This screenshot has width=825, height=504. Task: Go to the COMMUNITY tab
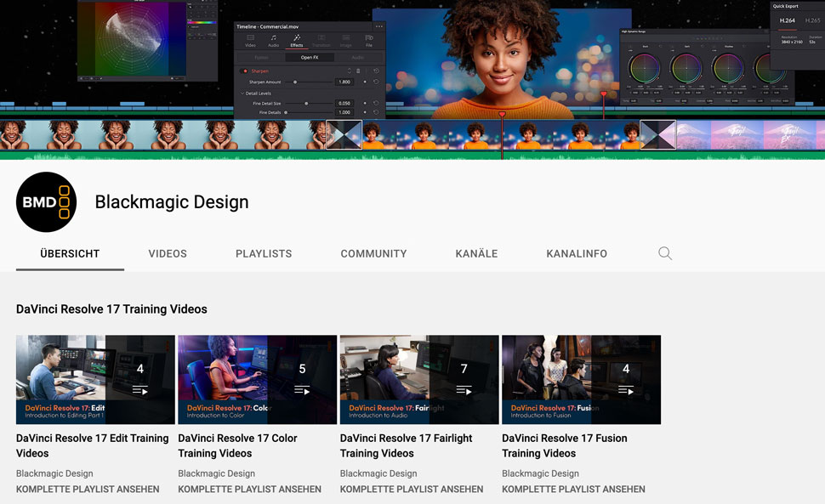tap(373, 253)
